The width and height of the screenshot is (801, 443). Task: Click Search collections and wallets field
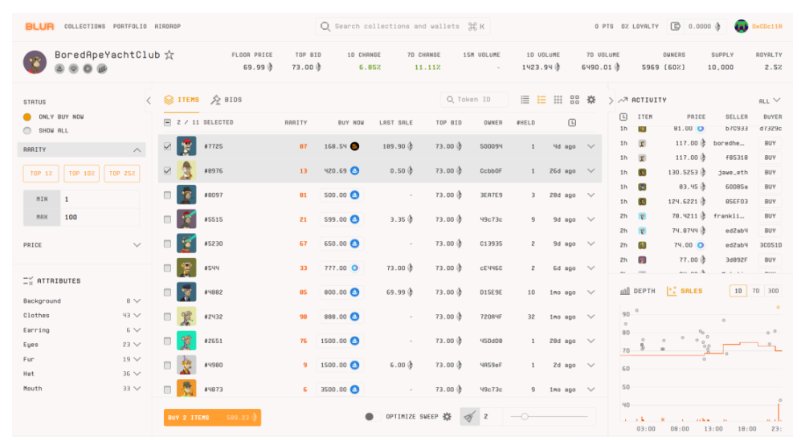(x=403, y=26)
